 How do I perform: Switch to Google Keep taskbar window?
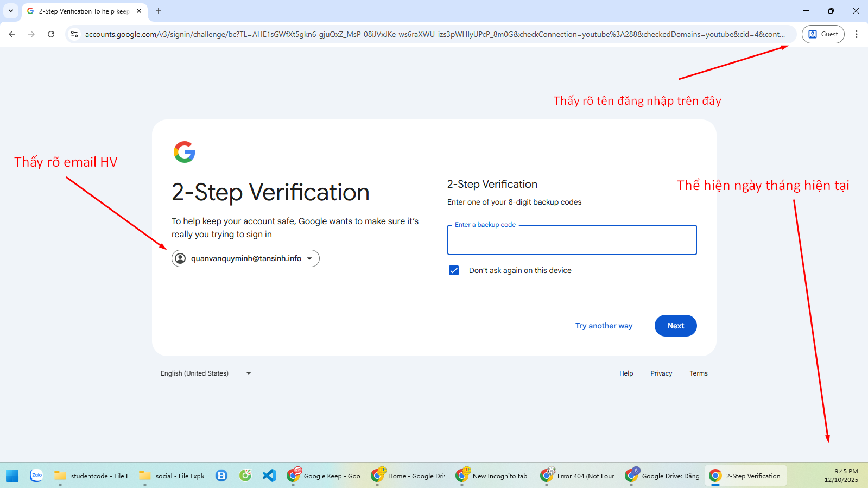tap(324, 476)
